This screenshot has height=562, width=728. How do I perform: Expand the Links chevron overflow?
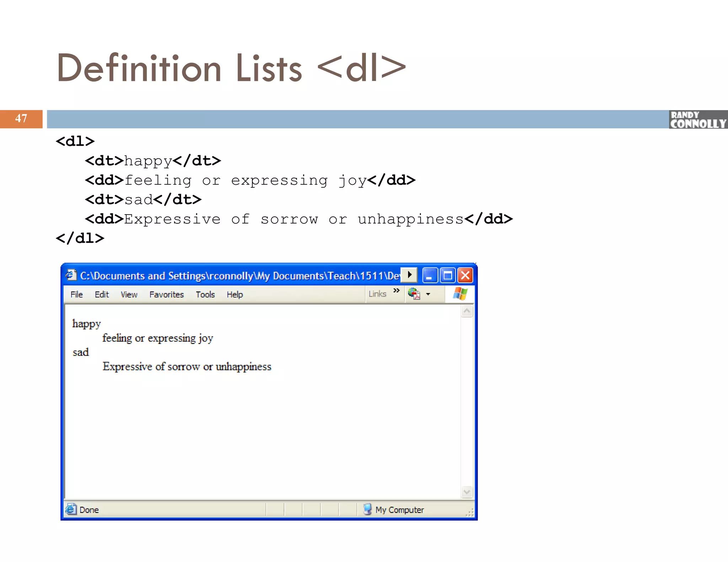pyautogui.click(x=396, y=291)
